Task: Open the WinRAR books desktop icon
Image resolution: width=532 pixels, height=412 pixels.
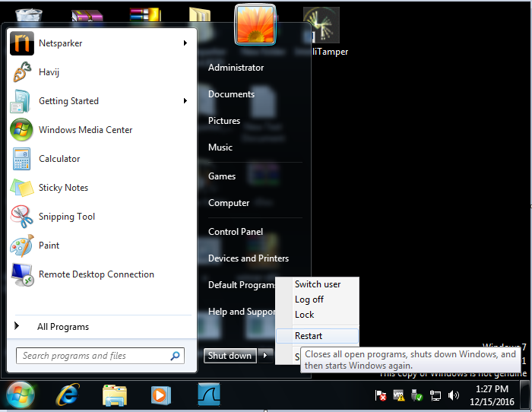Action: (87, 16)
